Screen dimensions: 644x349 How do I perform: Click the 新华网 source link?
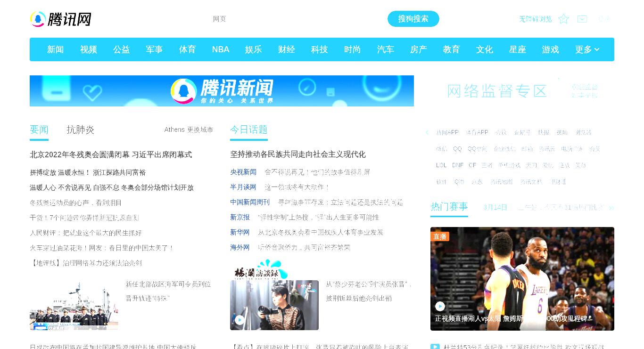pyautogui.click(x=240, y=233)
